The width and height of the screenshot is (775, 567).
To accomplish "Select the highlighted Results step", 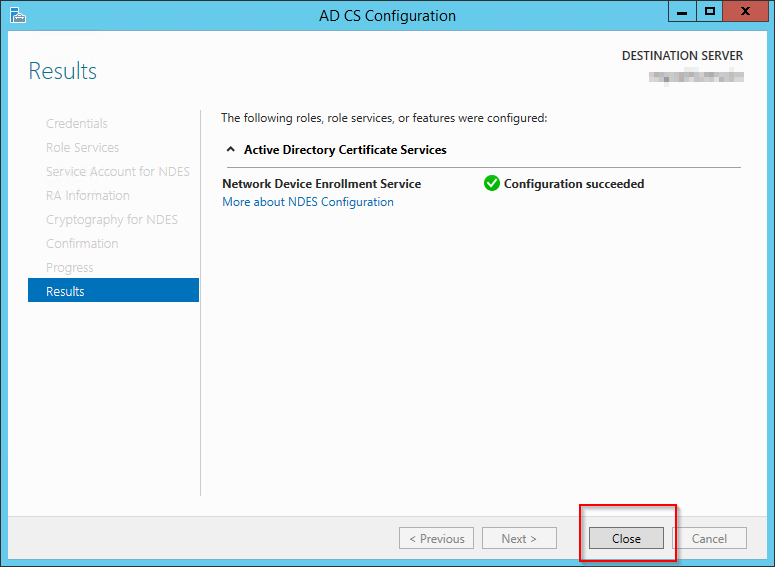I will click(113, 291).
